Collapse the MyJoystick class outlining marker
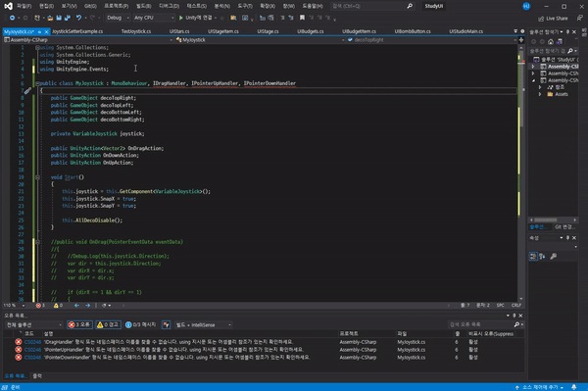This screenshot has width=588, height=391. tap(37, 83)
